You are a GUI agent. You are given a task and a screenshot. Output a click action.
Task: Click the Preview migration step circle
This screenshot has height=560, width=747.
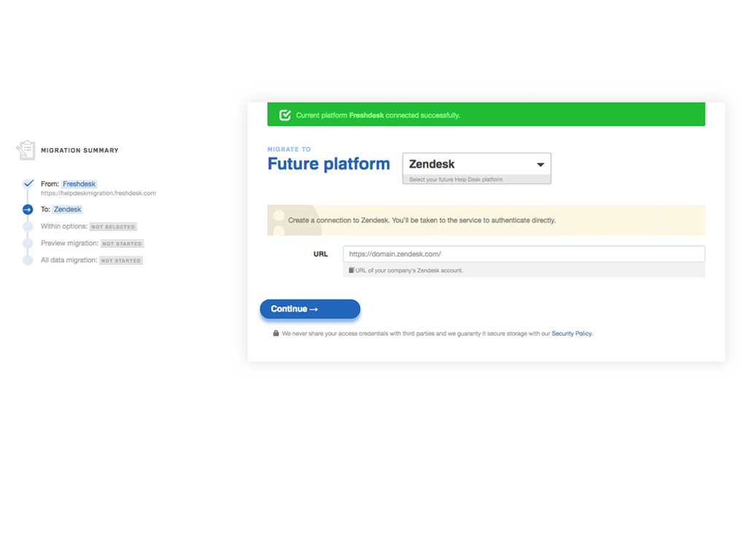[28, 244]
